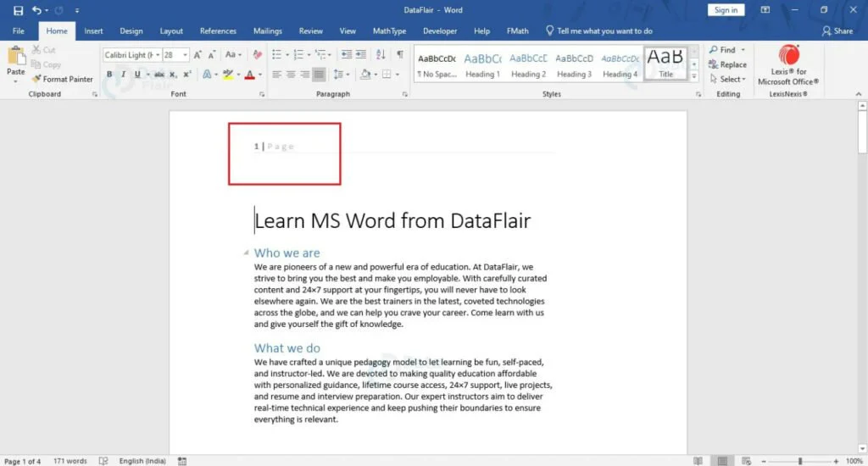
Task: Grow font size with the larger A icon
Action: point(198,54)
